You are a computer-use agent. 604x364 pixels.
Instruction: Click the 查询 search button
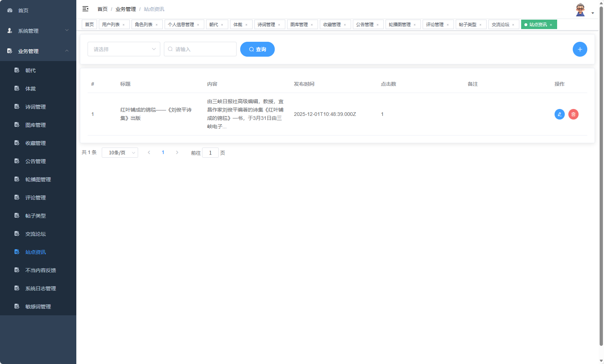tap(257, 49)
